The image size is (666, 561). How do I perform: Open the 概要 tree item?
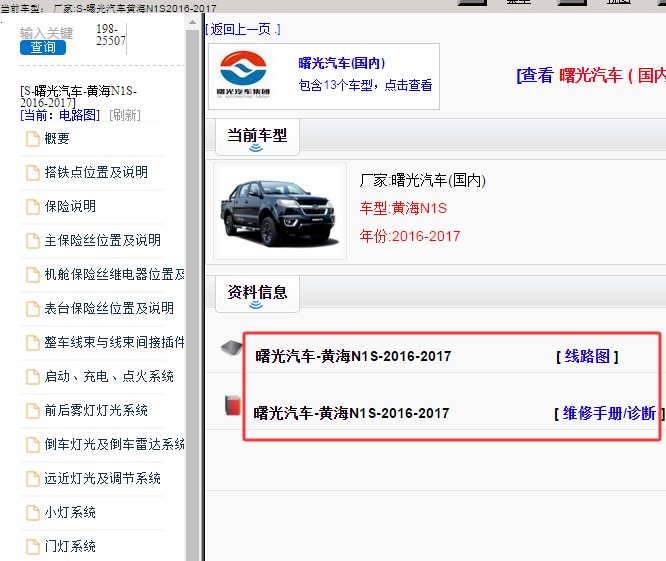pyautogui.click(x=57, y=138)
